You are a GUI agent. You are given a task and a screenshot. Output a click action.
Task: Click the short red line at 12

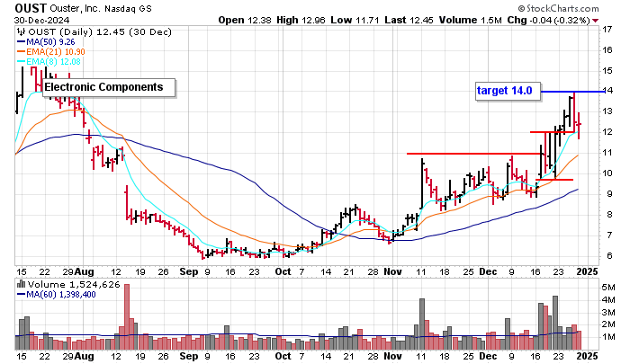click(x=549, y=133)
